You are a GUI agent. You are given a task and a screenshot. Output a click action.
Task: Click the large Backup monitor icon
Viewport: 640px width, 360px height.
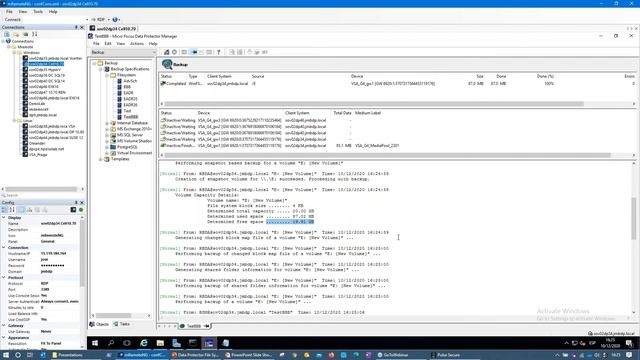167,64
